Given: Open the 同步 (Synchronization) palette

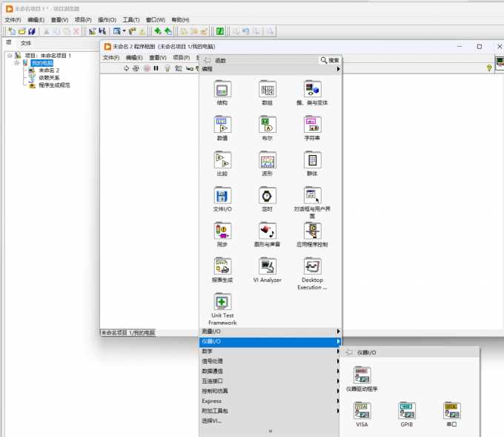Looking at the screenshot, I should 222,231.
